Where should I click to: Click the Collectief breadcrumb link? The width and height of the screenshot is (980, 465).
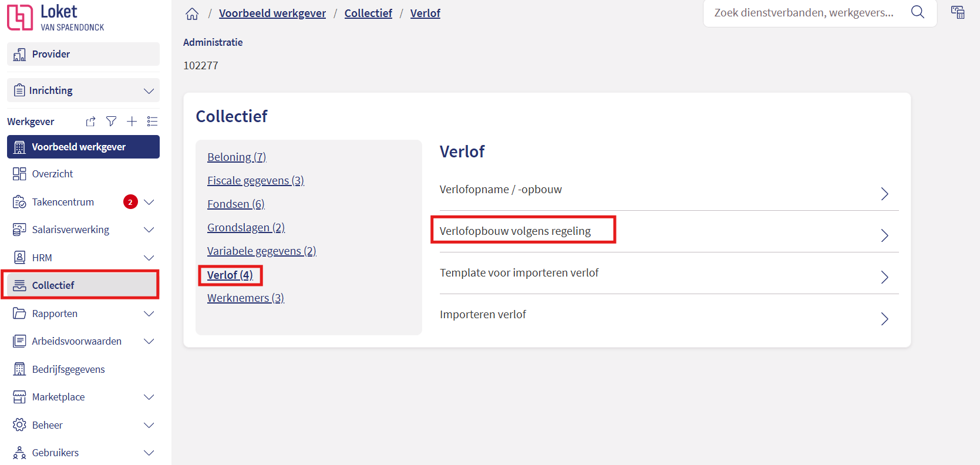[x=368, y=13]
